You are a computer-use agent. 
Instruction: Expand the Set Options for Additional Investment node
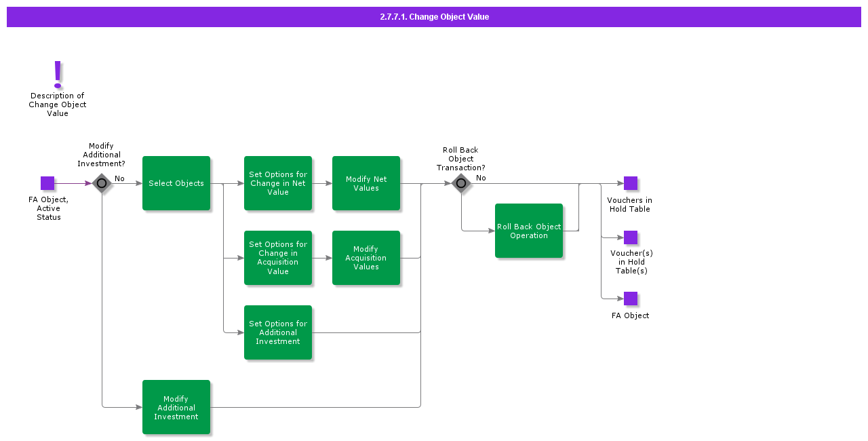point(278,332)
